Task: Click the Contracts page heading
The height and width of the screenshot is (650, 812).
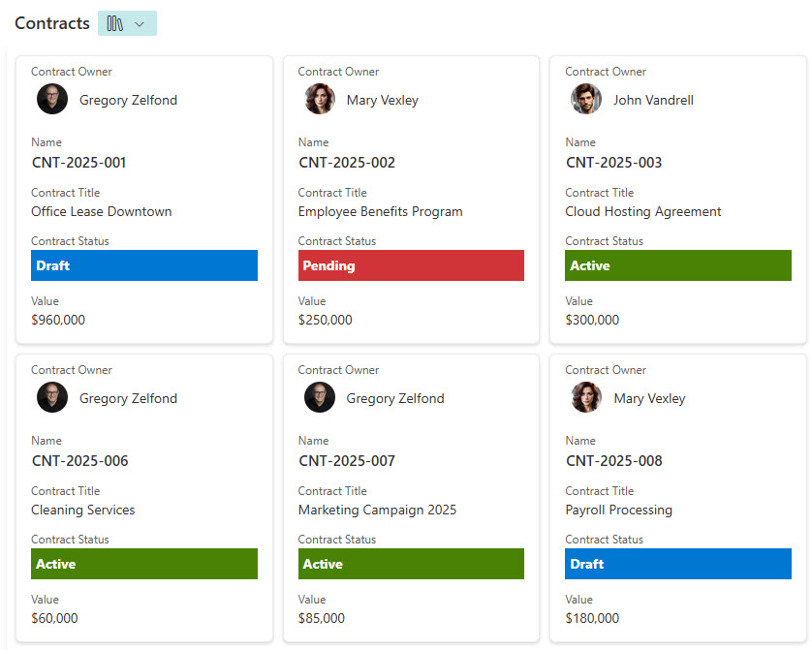Action: (x=52, y=23)
